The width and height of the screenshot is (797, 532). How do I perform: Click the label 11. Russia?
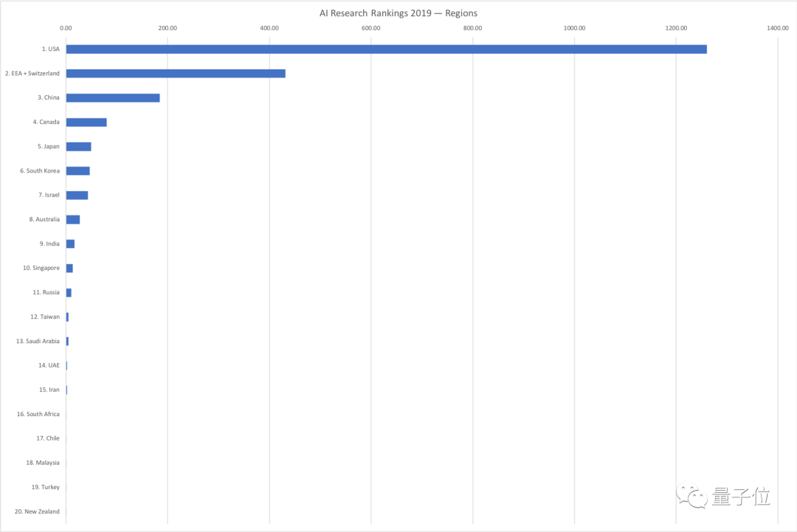click(46, 292)
